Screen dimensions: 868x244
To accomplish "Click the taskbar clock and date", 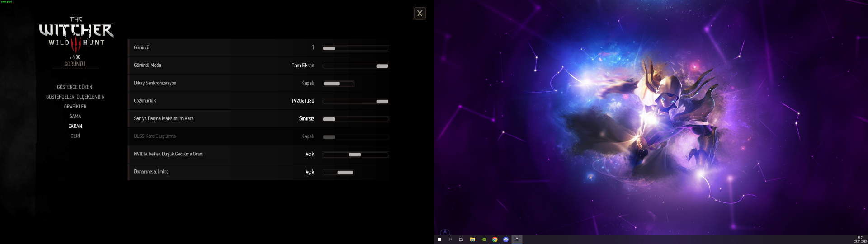I will point(860,239).
